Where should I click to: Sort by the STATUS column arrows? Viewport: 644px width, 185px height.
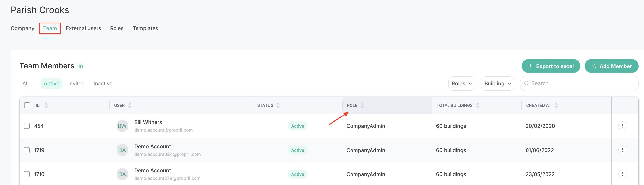tap(278, 105)
